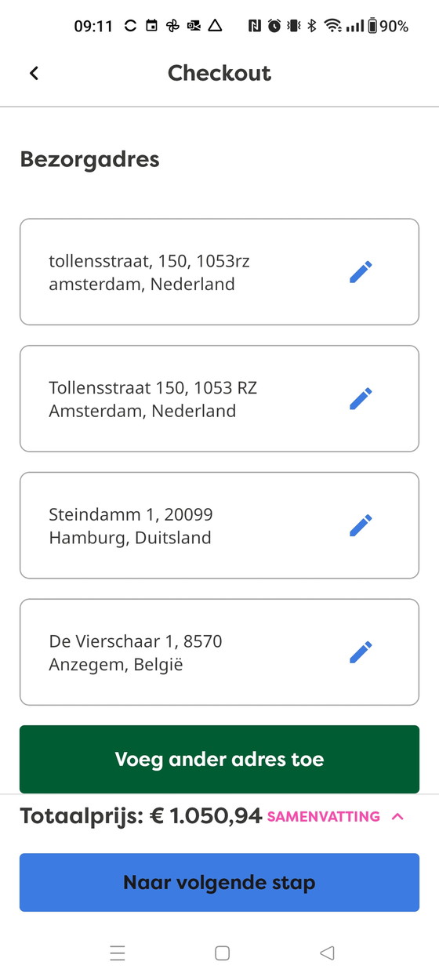
Task: Choose the Anzegem, België delivery address
Action: (219, 652)
